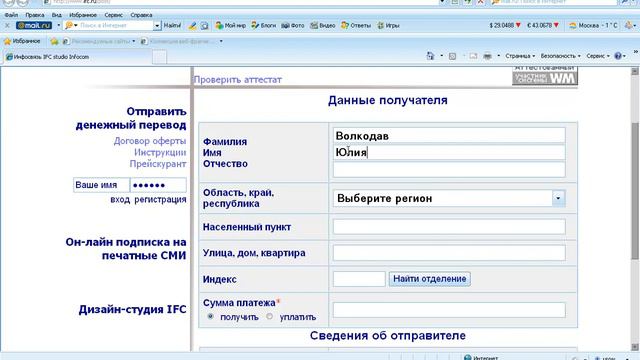The image size is (640, 360).
Task: Open a new blank tab button
Action: tap(159, 57)
